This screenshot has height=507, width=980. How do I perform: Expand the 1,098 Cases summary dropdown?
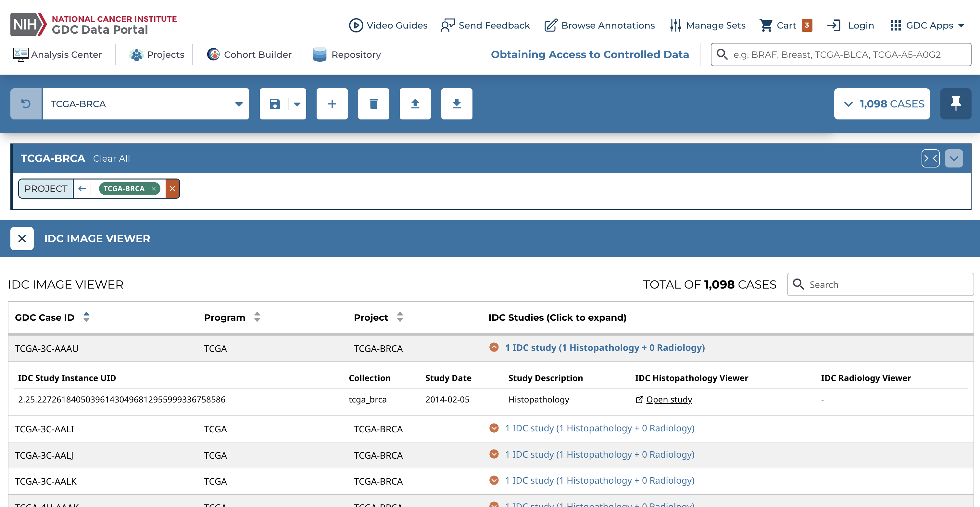(882, 104)
